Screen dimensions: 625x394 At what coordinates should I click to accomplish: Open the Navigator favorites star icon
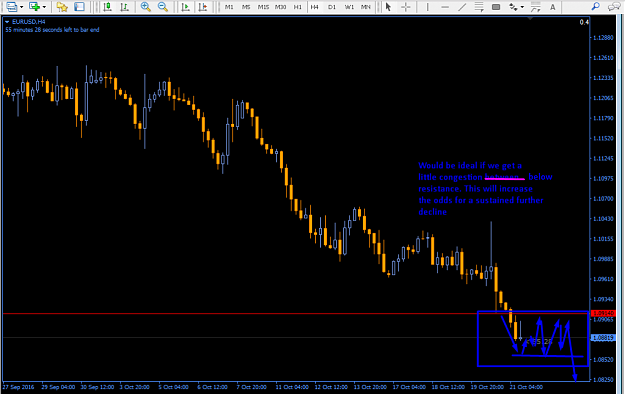coord(62,6)
